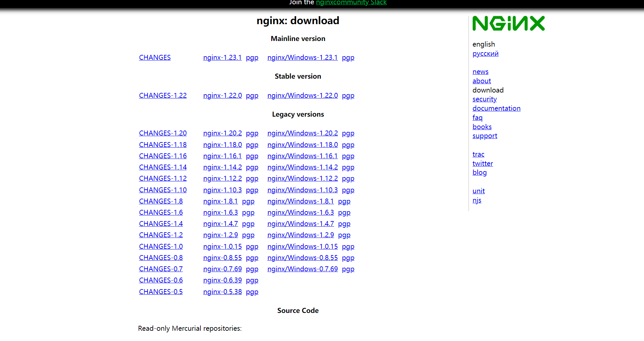Open pgp signature for nginx-1.22.0
The width and height of the screenshot is (644, 341).
(x=252, y=96)
